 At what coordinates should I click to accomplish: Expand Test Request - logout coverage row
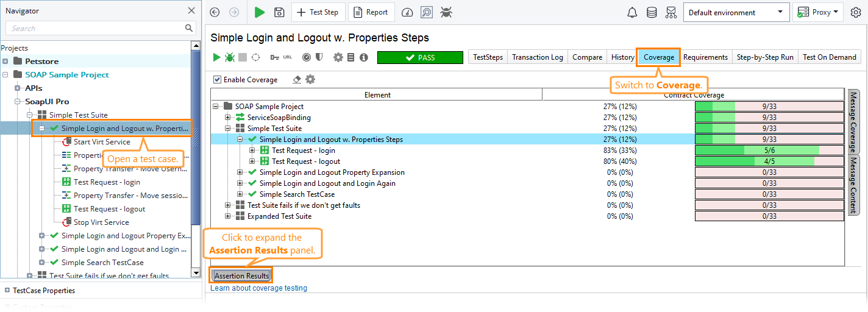tap(252, 161)
